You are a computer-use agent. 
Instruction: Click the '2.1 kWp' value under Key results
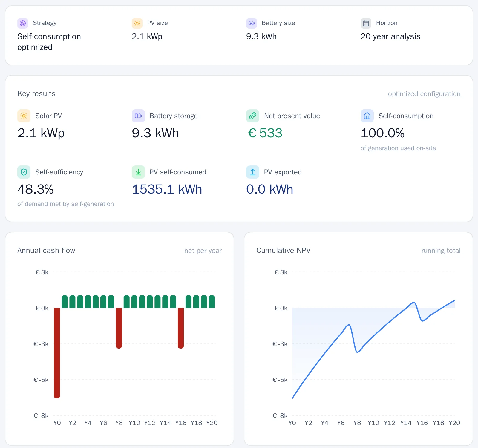point(41,133)
